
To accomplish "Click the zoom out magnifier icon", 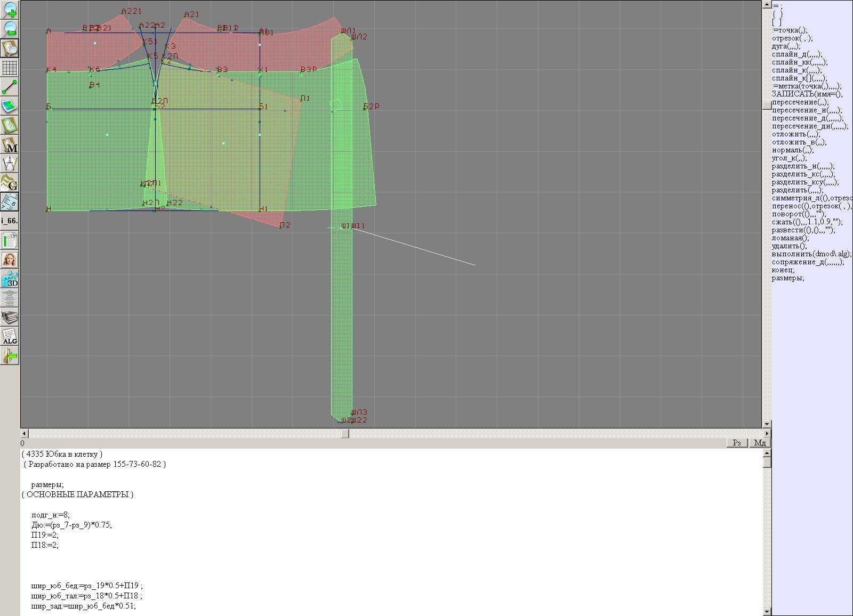I will 10,29.
